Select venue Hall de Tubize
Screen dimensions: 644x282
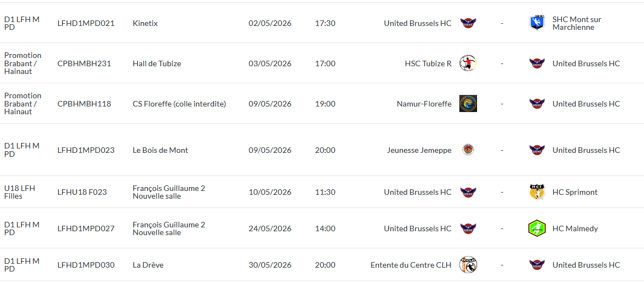156,63
